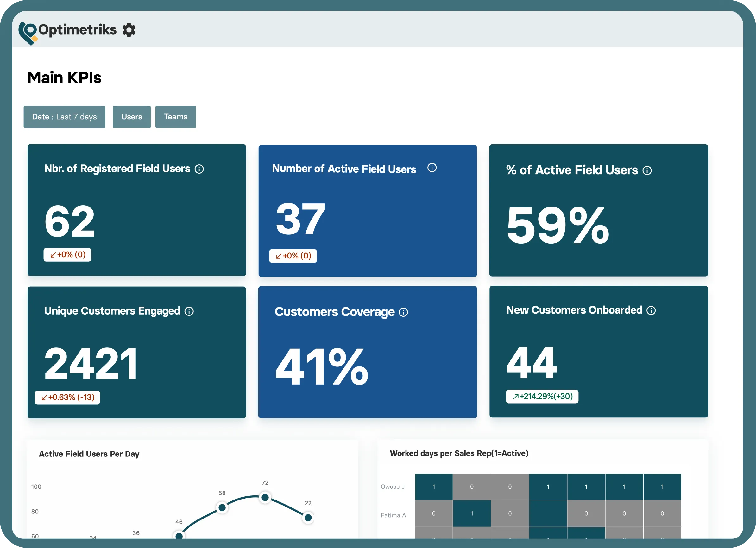Screen dimensions: 756x548
Task: Click the chart data point labeled 22
Action: click(x=308, y=518)
